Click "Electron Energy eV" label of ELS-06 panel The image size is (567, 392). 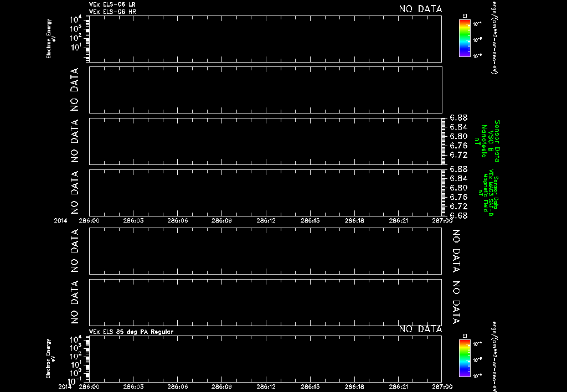[x=50, y=39]
